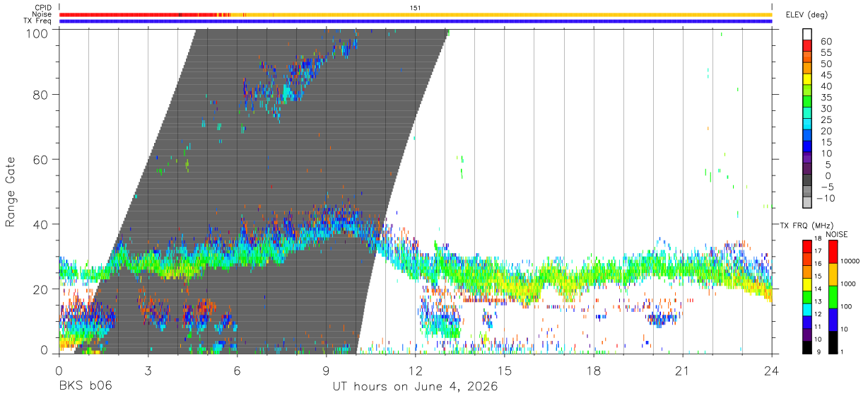This screenshot has width=868, height=401.
Task: Click the 55 tick on ELEV colorbar
Action: tap(826, 53)
